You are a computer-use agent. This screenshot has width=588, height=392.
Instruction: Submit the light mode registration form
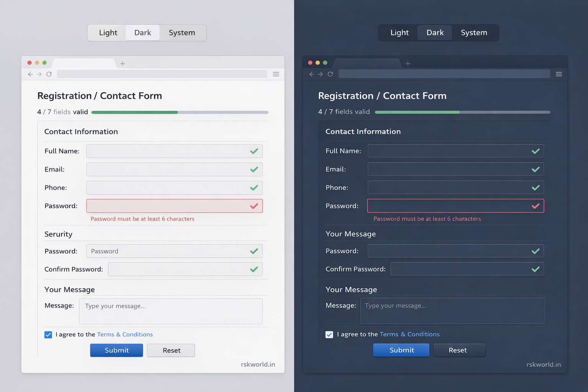click(x=116, y=350)
